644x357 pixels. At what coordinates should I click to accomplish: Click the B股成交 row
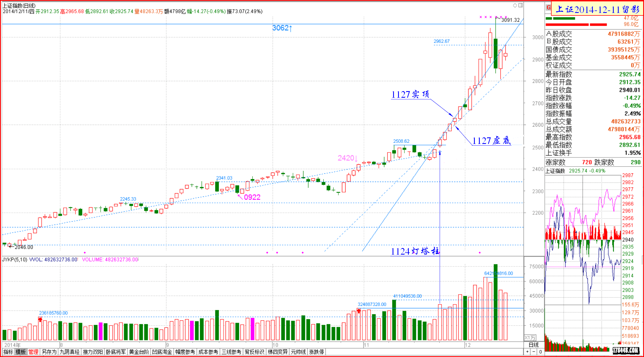593,42
